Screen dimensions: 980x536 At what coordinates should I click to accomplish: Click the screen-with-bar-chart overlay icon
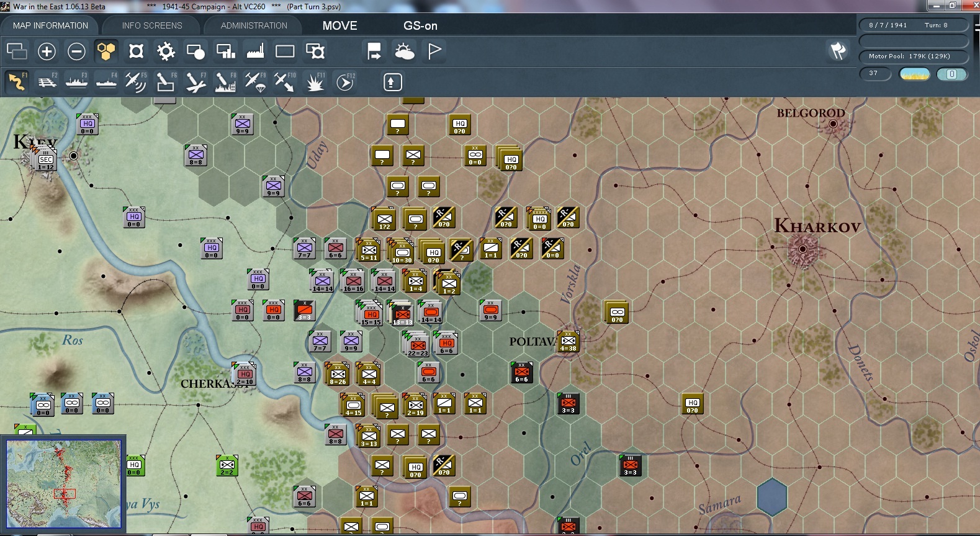point(225,51)
